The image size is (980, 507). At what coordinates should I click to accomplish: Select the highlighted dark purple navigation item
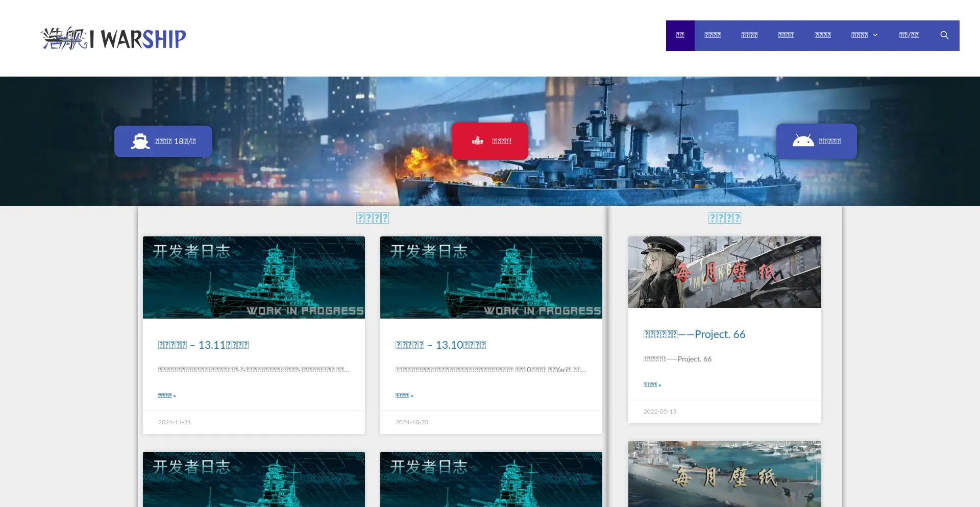pyautogui.click(x=680, y=35)
